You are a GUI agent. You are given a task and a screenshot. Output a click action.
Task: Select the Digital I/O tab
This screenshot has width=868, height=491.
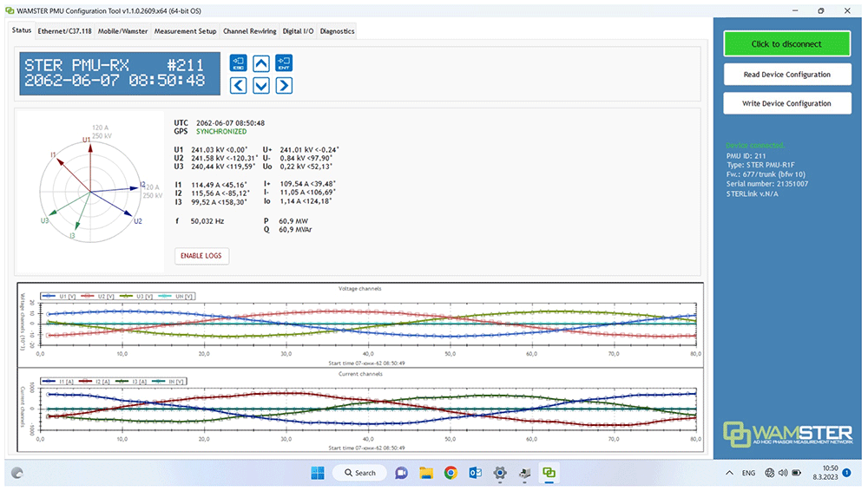point(298,31)
